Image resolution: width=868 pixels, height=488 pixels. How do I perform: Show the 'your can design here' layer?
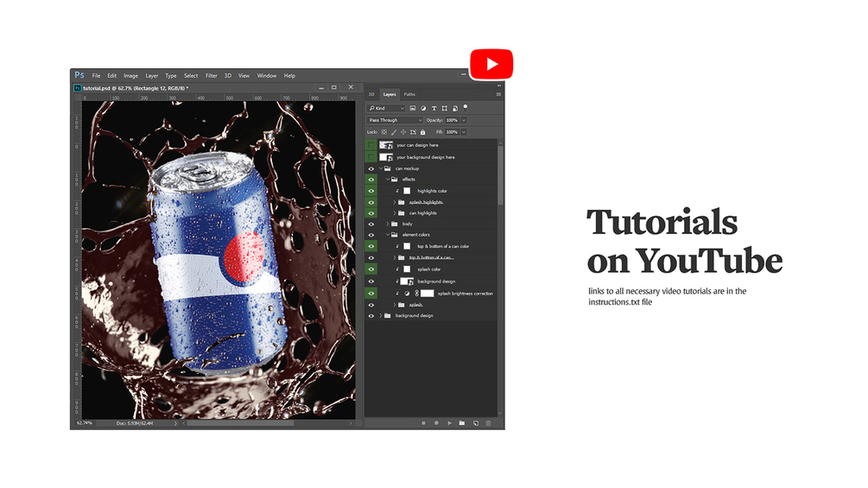click(x=371, y=145)
